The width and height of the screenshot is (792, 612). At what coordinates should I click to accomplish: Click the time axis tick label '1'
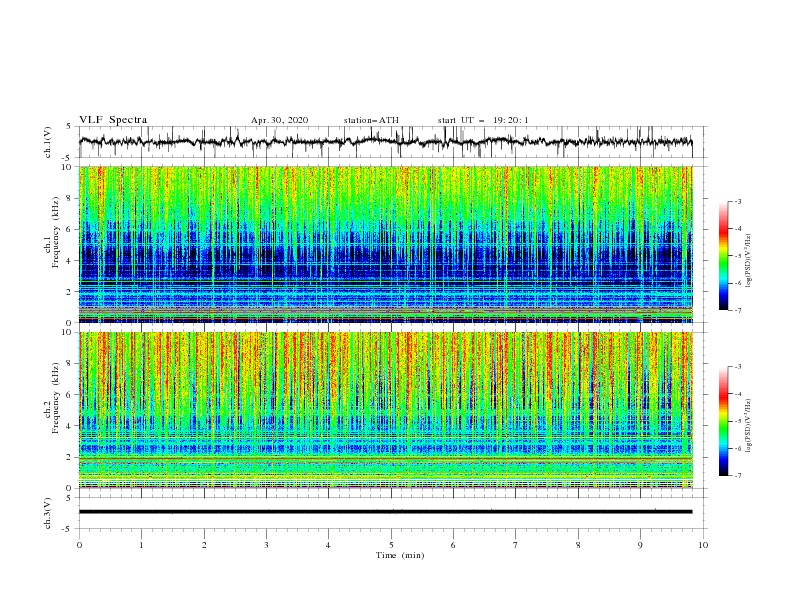(x=141, y=545)
